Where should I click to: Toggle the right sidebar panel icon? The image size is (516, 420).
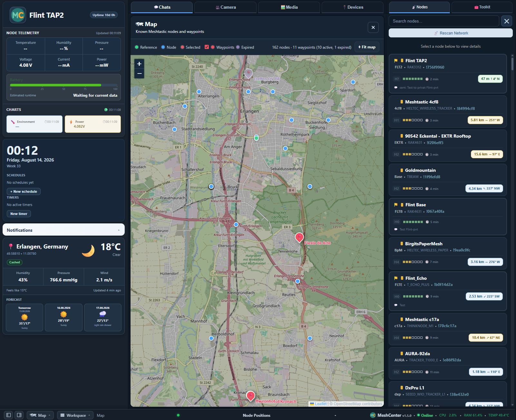(19, 415)
